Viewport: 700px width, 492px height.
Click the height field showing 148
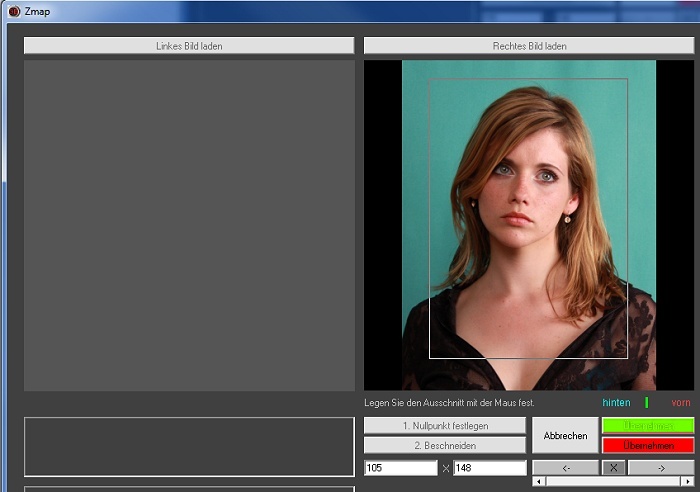[489, 468]
